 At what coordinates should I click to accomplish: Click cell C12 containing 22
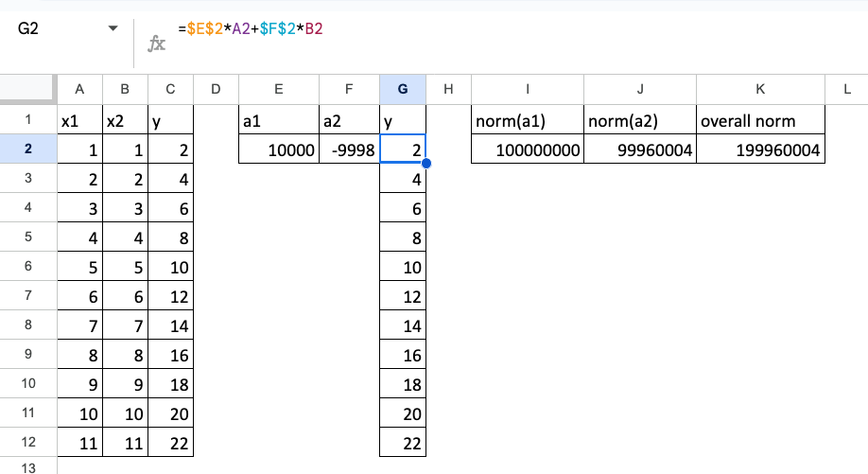(170, 443)
